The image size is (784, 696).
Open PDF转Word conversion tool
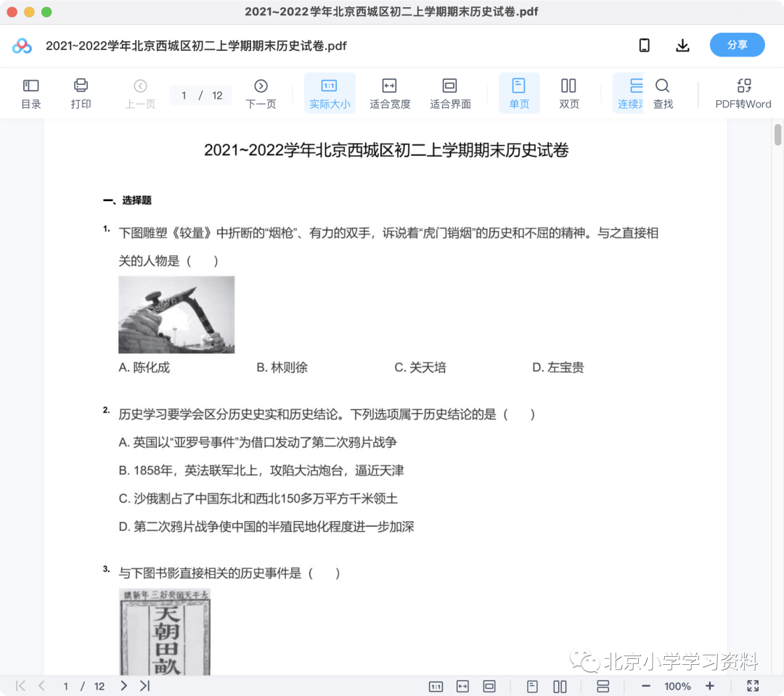pyautogui.click(x=743, y=94)
